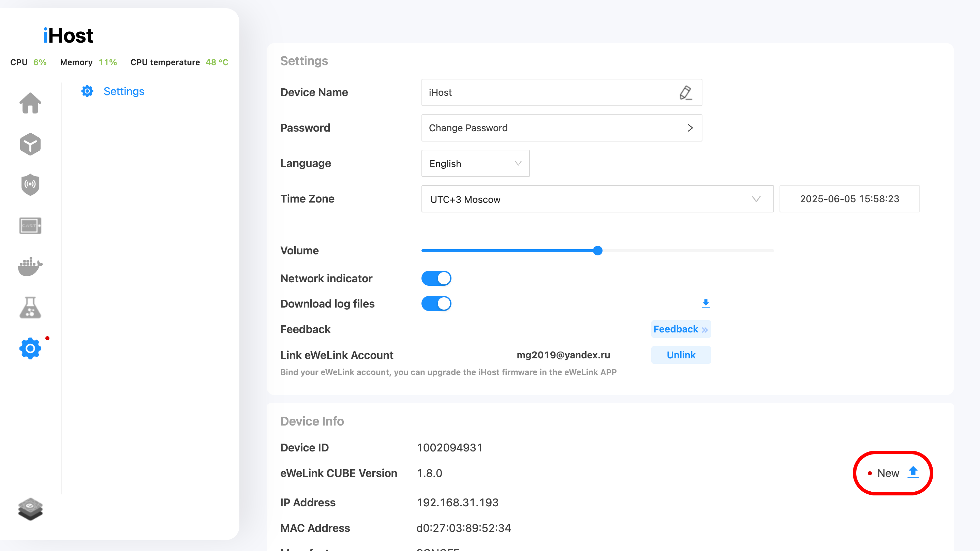Click MAC Address value d0:27:03:89:52:34

click(x=463, y=528)
